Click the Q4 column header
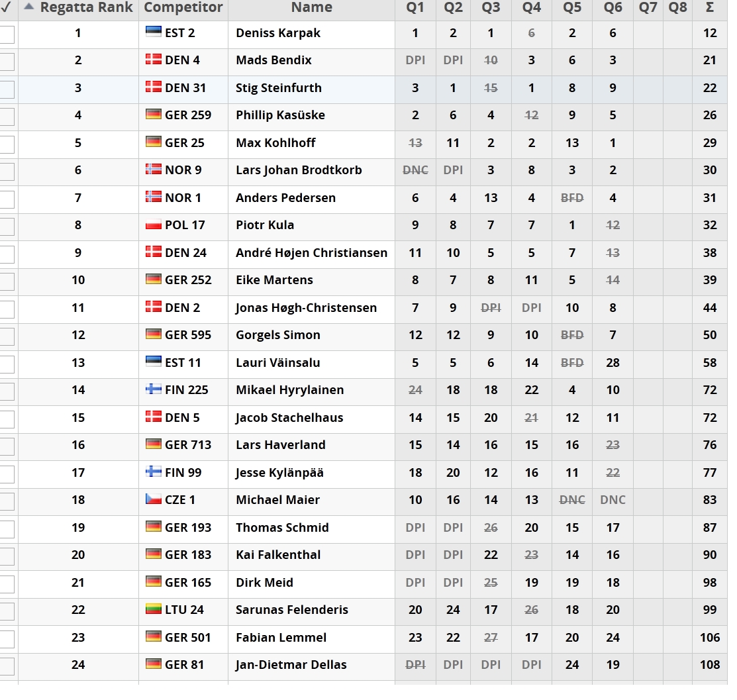Image resolution: width=737 pixels, height=700 pixels. coord(532,7)
